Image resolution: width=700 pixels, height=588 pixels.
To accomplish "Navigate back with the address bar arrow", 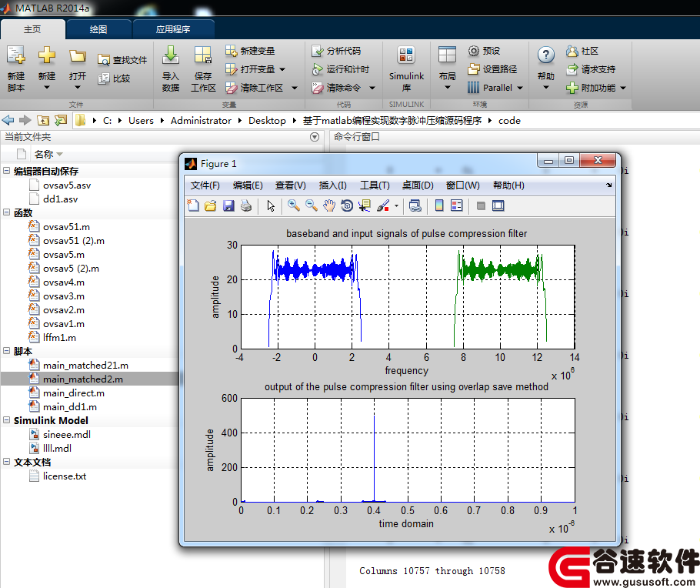I will pyautogui.click(x=8, y=120).
